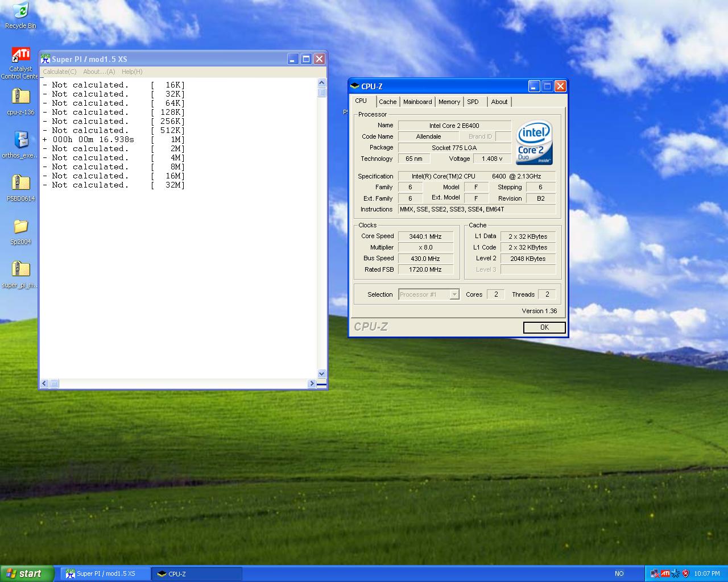728x582 pixels.
Task: Click the Super PI title bar icon
Action: (x=45, y=59)
